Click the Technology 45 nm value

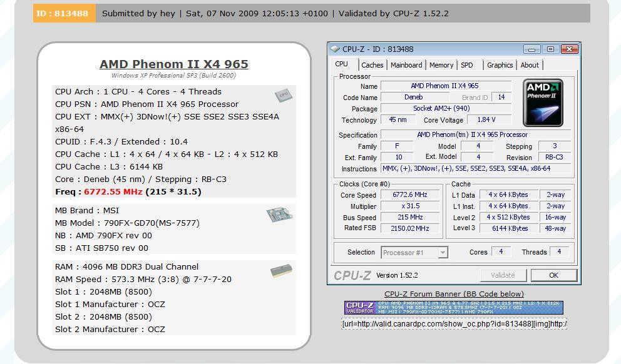(398, 119)
